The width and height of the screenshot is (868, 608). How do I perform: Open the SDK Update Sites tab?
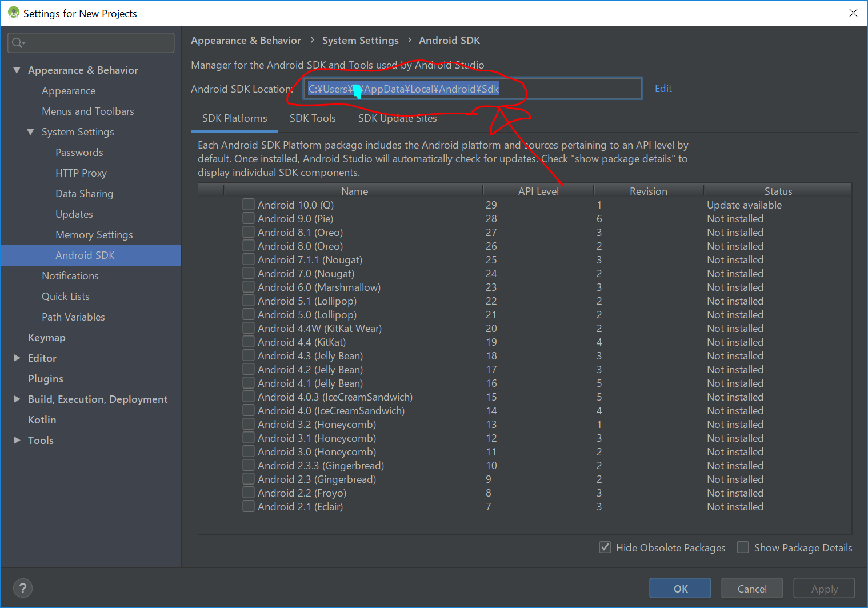(397, 118)
